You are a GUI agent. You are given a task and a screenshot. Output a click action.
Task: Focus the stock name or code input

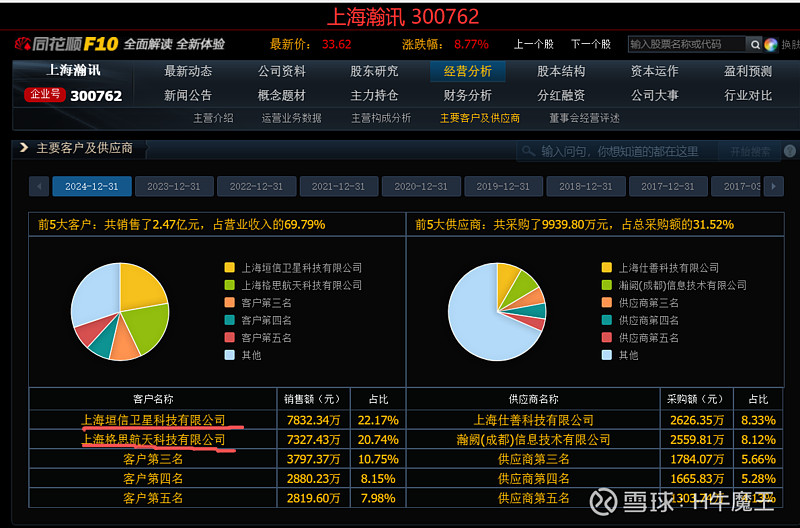[x=687, y=44]
